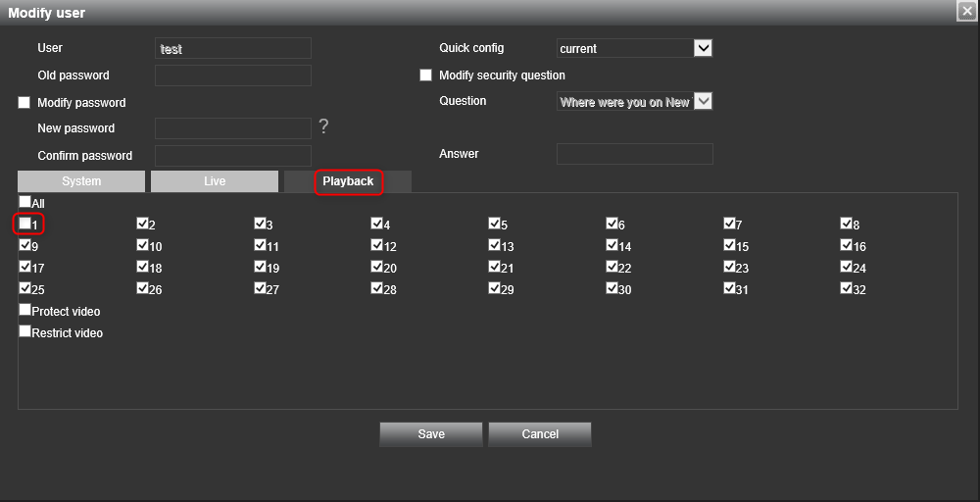This screenshot has width=980, height=502.
Task: Focus the New password input field
Action: pos(233,128)
